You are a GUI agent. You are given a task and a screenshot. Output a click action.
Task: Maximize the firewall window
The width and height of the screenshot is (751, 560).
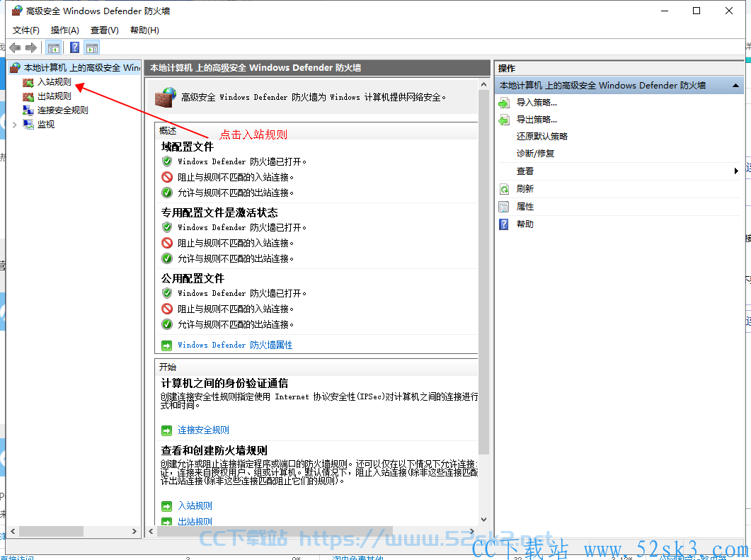[696, 11]
